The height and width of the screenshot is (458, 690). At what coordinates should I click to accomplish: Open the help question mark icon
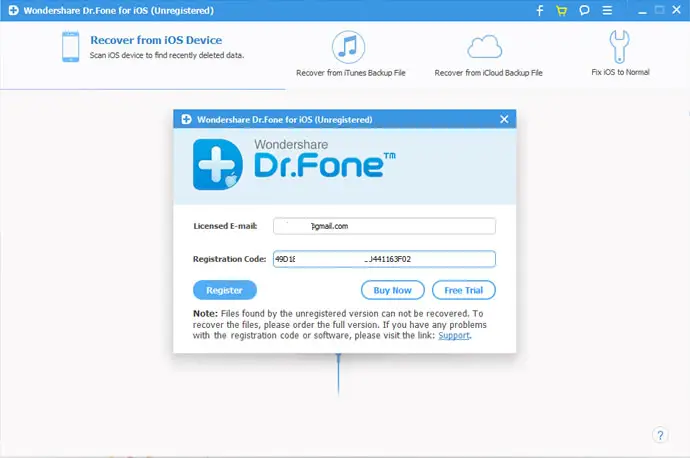660,435
